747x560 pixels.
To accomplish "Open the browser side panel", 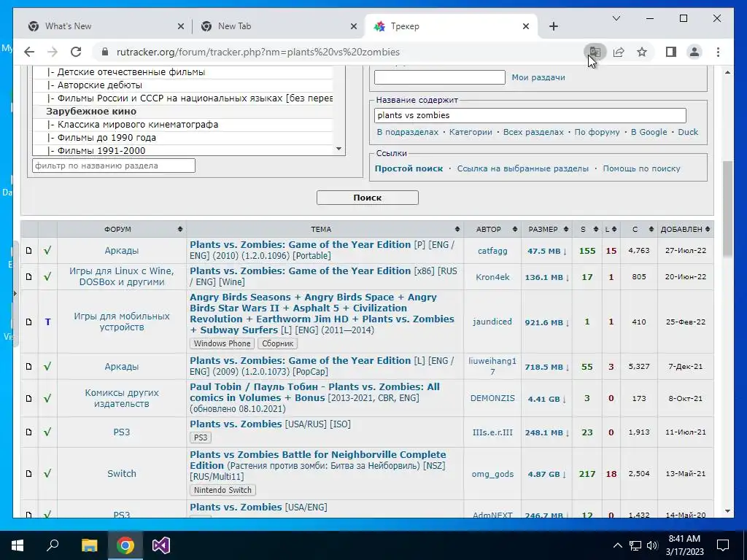I will (671, 52).
